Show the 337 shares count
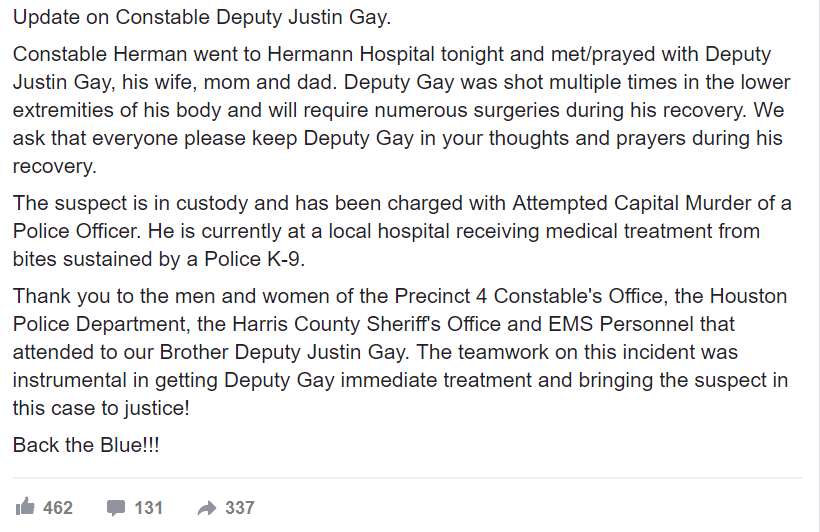 pyautogui.click(x=240, y=507)
